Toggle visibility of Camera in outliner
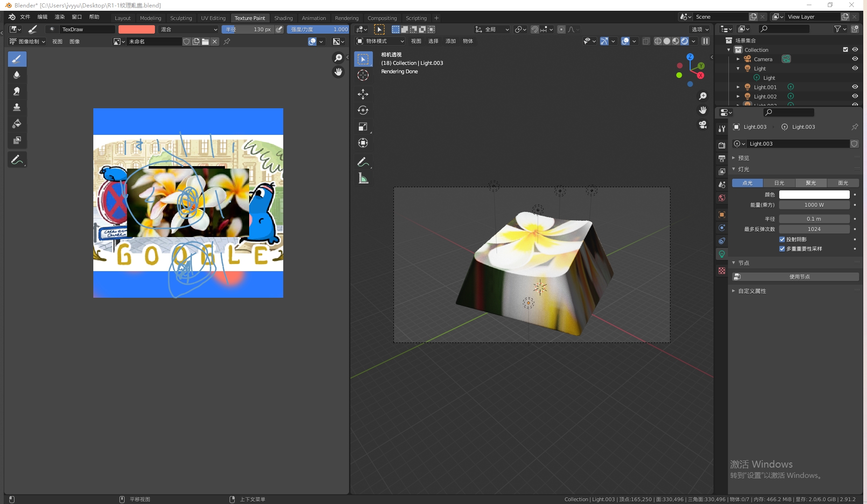This screenshot has height=504, width=867. tap(855, 59)
